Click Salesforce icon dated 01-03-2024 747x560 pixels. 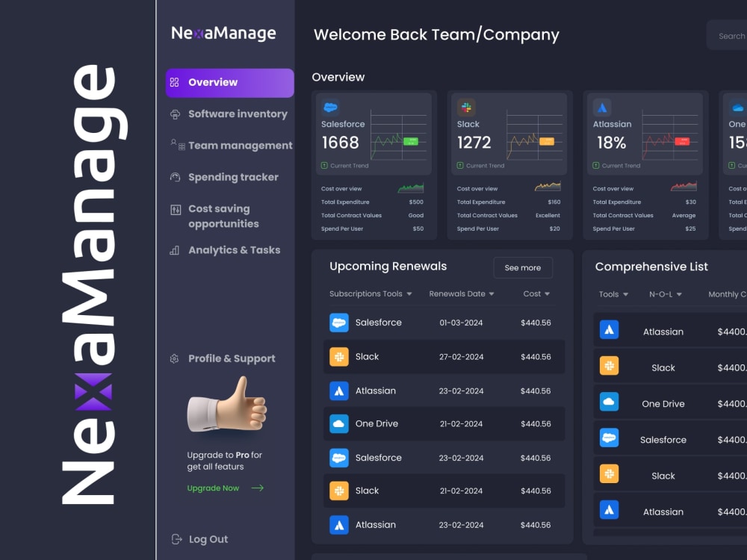coord(338,323)
